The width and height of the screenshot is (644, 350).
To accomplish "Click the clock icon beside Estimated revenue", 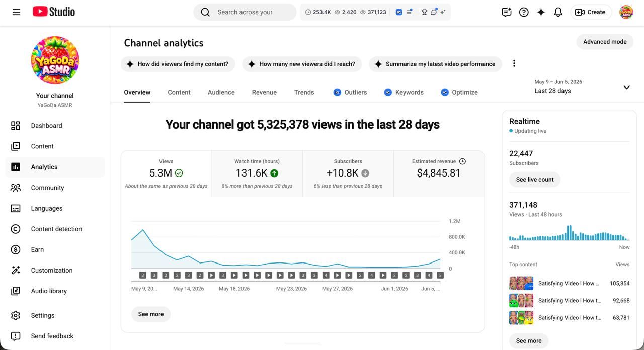I will [x=462, y=161].
